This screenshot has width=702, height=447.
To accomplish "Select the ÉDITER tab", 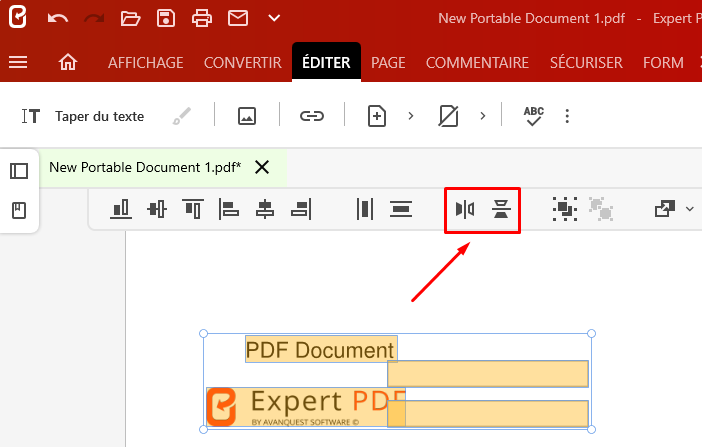I will click(326, 62).
